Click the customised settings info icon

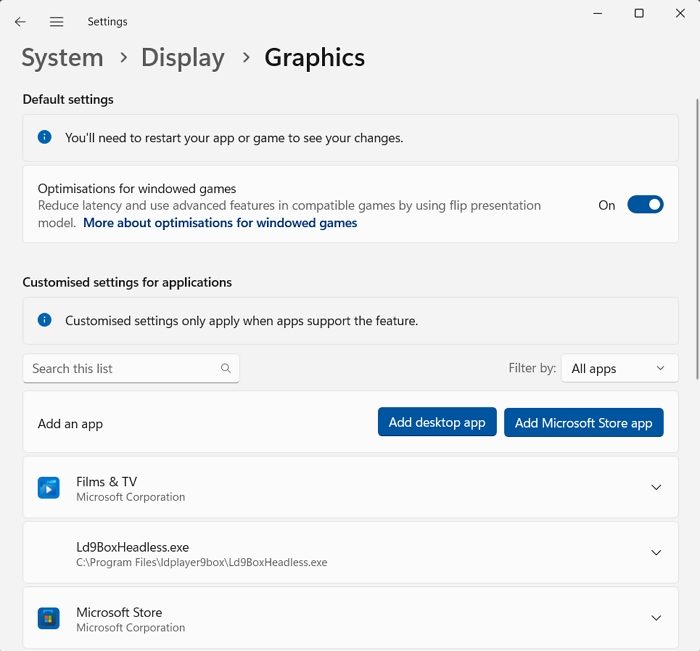pos(44,321)
